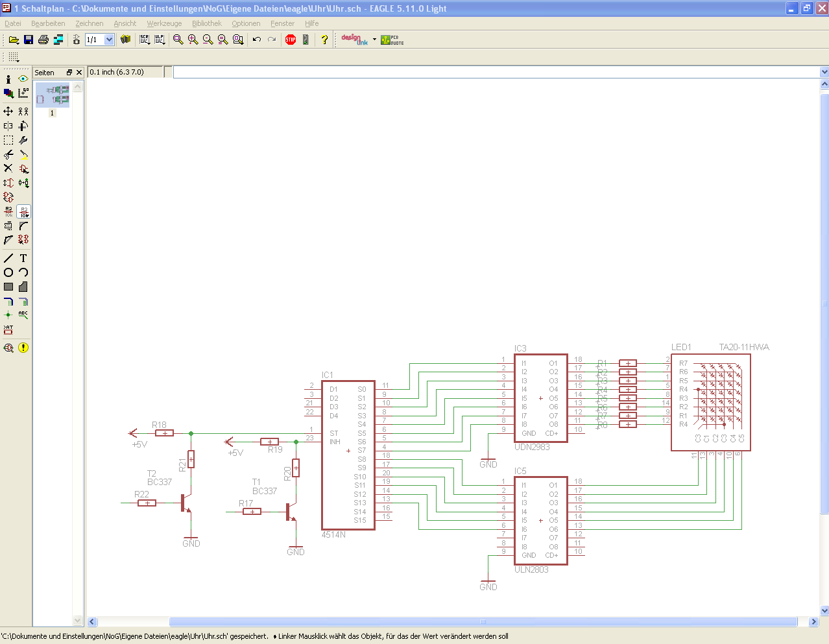Select the Move tool
The height and width of the screenshot is (644, 829).
pyautogui.click(x=8, y=112)
